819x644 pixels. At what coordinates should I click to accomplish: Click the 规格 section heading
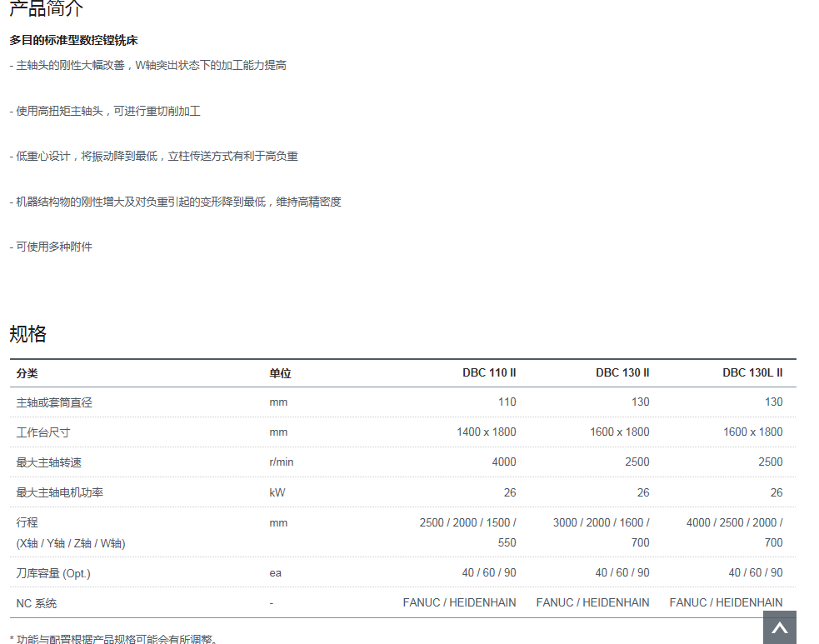pos(28,334)
